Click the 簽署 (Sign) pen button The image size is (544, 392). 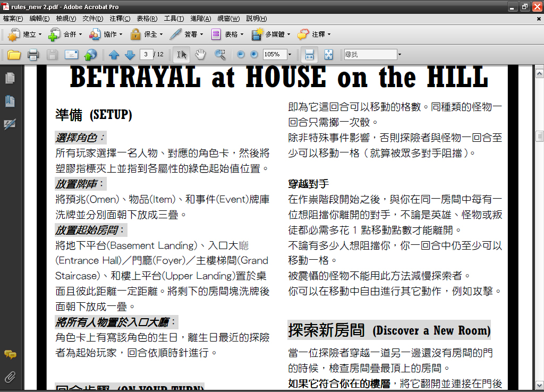click(x=183, y=35)
